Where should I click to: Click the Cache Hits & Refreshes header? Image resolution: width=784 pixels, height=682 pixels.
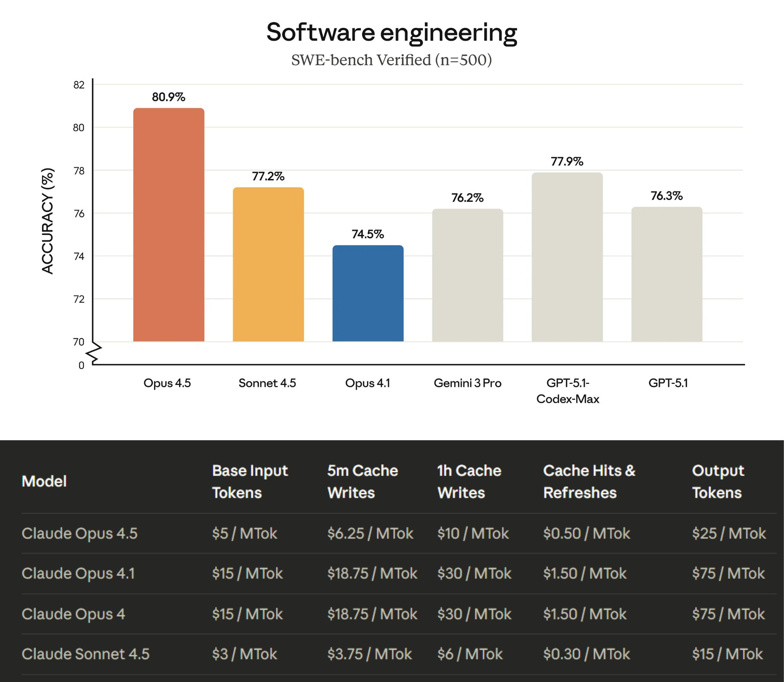click(589, 481)
